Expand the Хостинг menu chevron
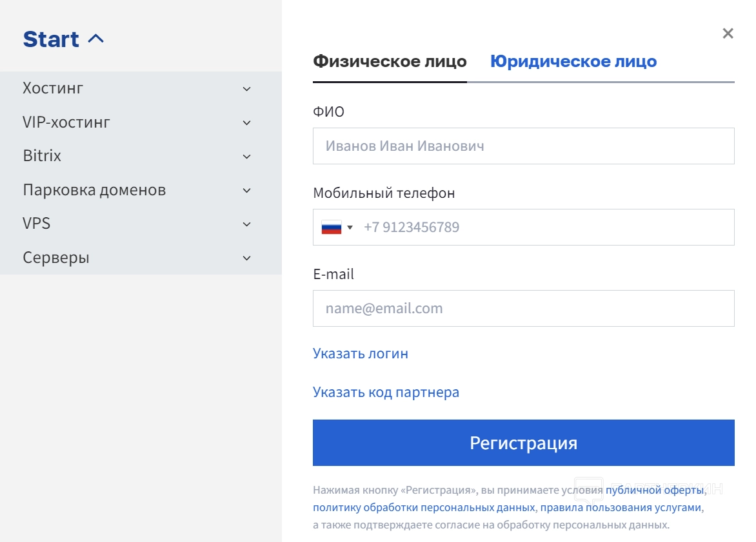The width and height of the screenshot is (756, 542). tap(246, 89)
